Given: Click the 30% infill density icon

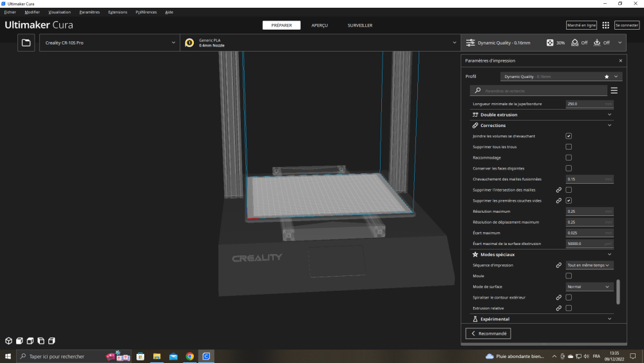Looking at the screenshot, I should coord(550,43).
